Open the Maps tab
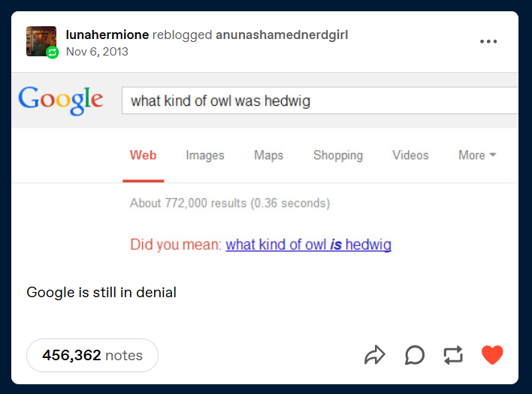Viewport: 532px width, 394px height. 268,155
